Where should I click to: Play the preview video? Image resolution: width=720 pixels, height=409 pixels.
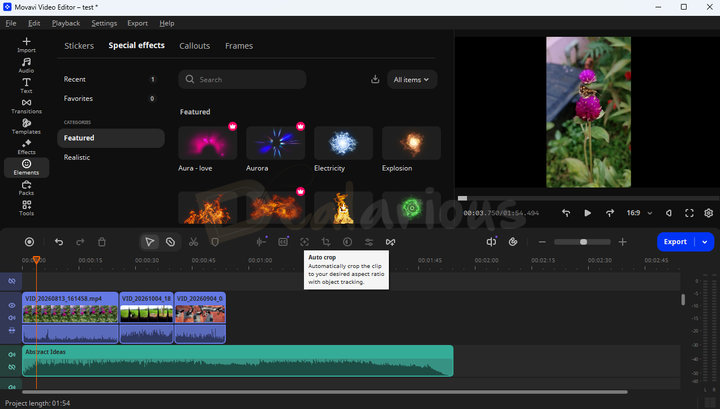tap(587, 213)
